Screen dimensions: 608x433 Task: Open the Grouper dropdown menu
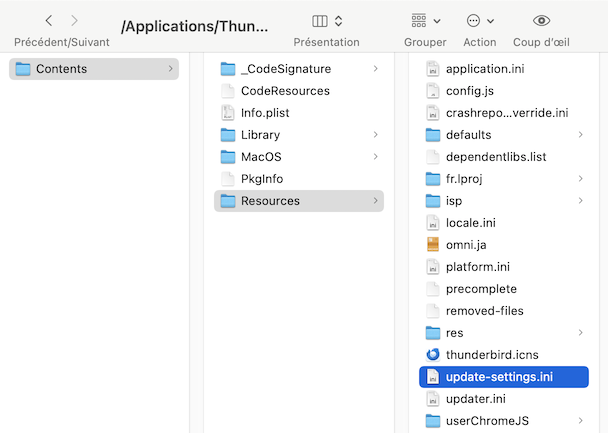click(x=425, y=20)
